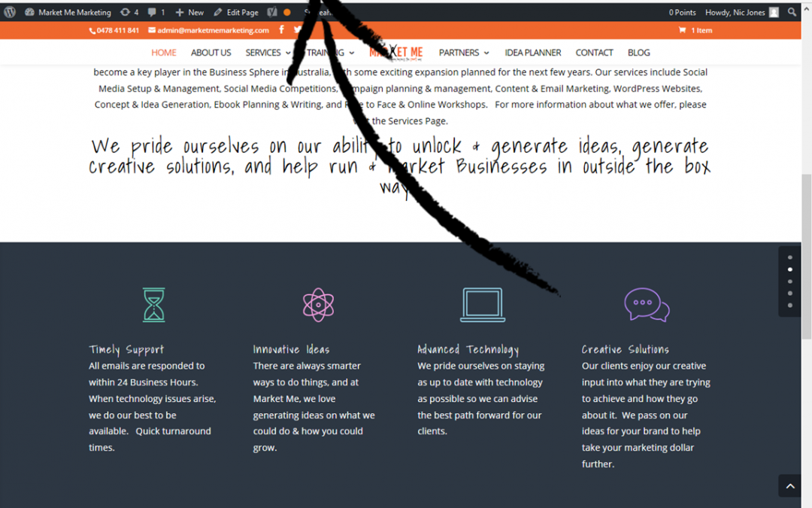Click the shopping cart icon

click(x=682, y=30)
